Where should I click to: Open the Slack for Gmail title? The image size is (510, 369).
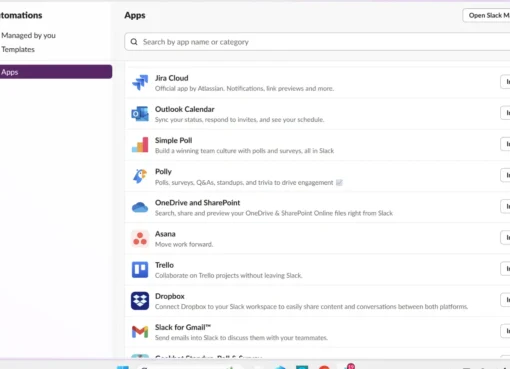(x=183, y=327)
